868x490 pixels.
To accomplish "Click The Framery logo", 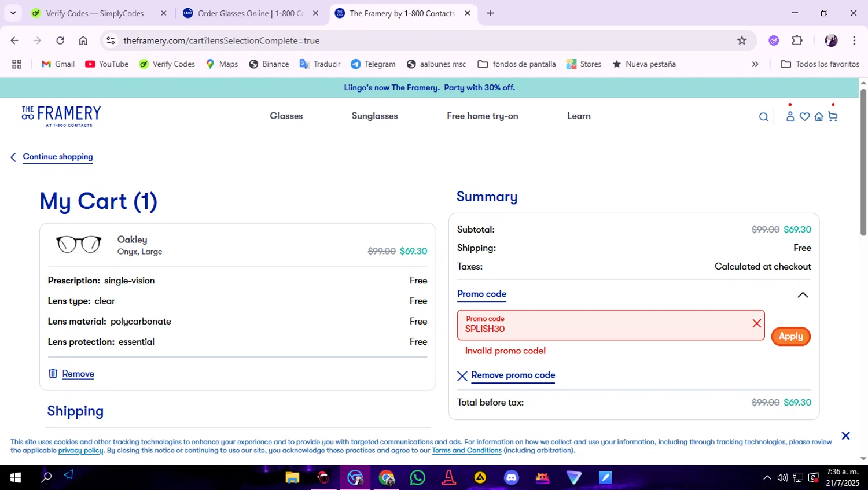I will (x=61, y=116).
